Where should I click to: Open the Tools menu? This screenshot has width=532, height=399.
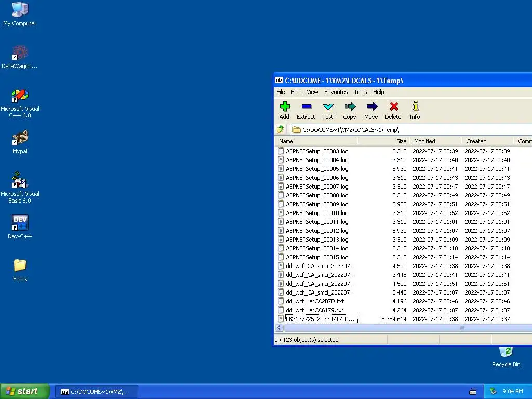point(361,92)
